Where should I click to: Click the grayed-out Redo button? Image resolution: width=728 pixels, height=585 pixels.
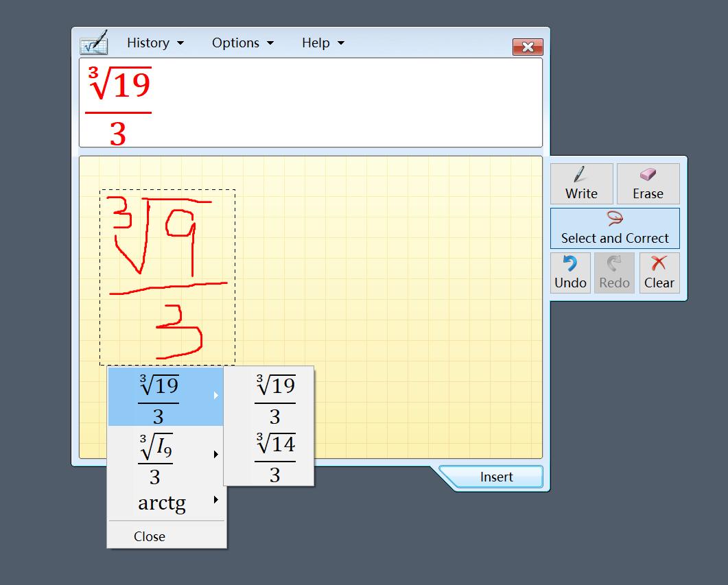pyautogui.click(x=614, y=273)
